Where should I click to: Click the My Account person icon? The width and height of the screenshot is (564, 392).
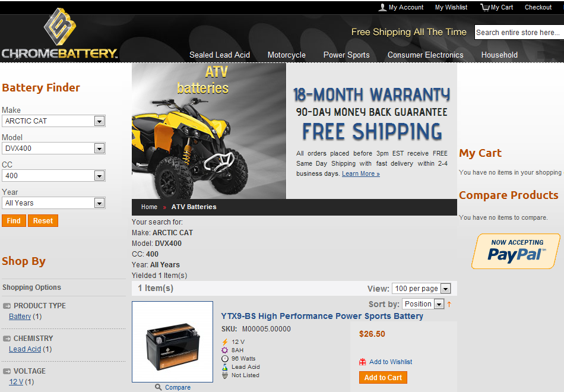click(382, 7)
